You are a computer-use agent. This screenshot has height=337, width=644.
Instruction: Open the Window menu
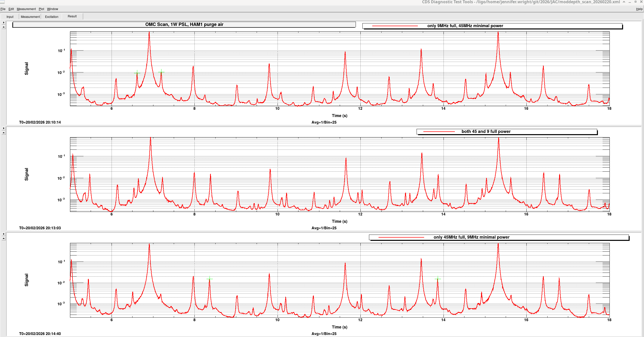click(x=52, y=9)
